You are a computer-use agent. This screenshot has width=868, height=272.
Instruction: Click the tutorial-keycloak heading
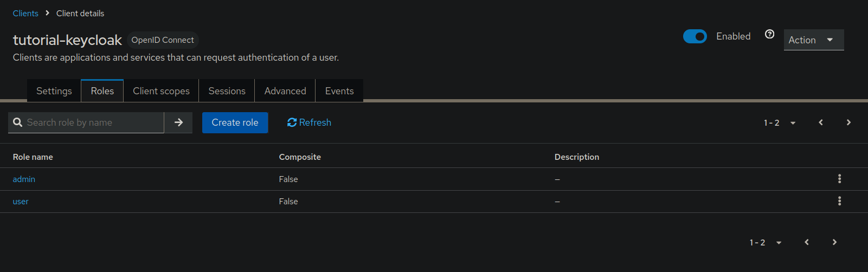[x=67, y=40]
